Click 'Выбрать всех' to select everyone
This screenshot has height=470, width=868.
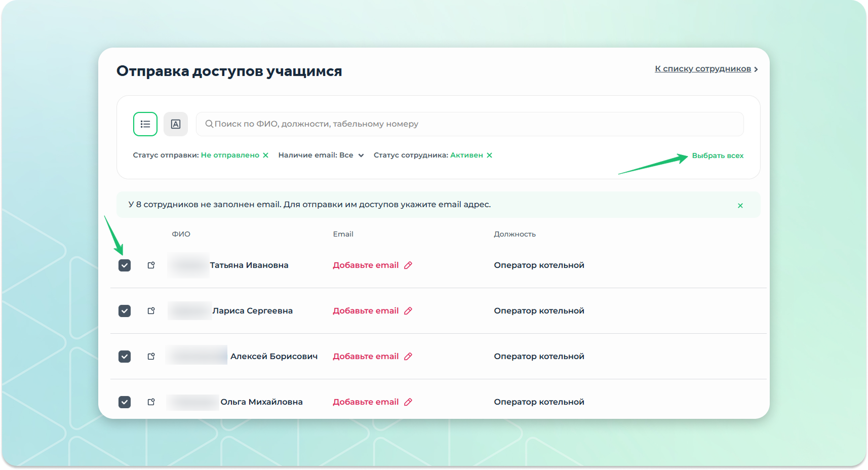[x=717, y=155]
